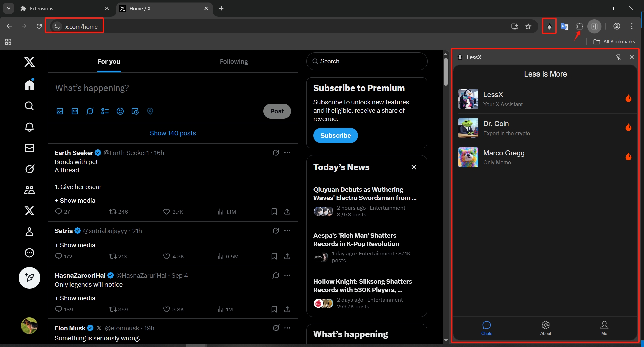The width and height of the screenshot is (644, 347).
Task: Select the Messages envelope icon
Action: pyautogui.click(x=29, y=148)
